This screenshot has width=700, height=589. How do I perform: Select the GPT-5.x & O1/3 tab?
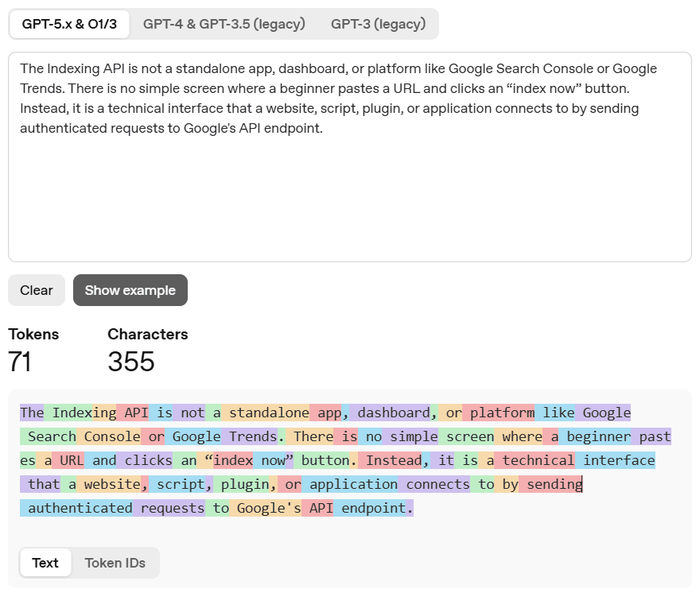[x=69, y=24]
